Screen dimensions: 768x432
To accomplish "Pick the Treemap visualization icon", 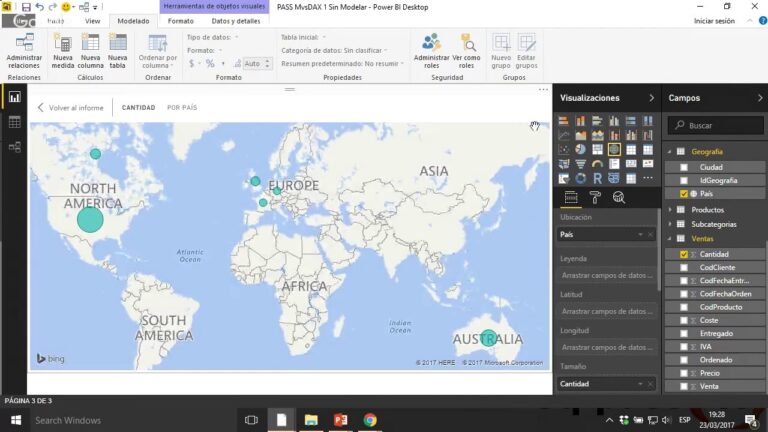I will (597, 149).
